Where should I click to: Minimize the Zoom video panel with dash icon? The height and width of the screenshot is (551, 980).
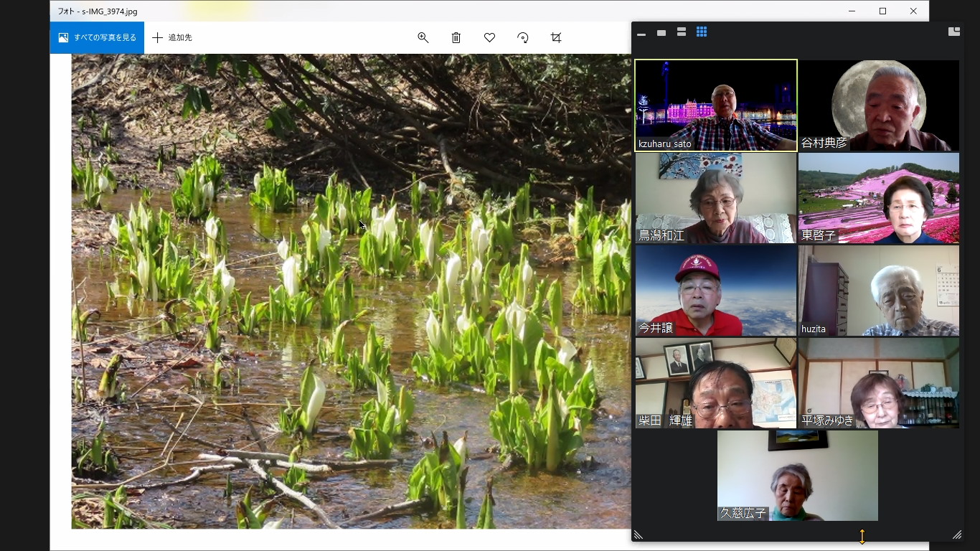click(641, 33)
